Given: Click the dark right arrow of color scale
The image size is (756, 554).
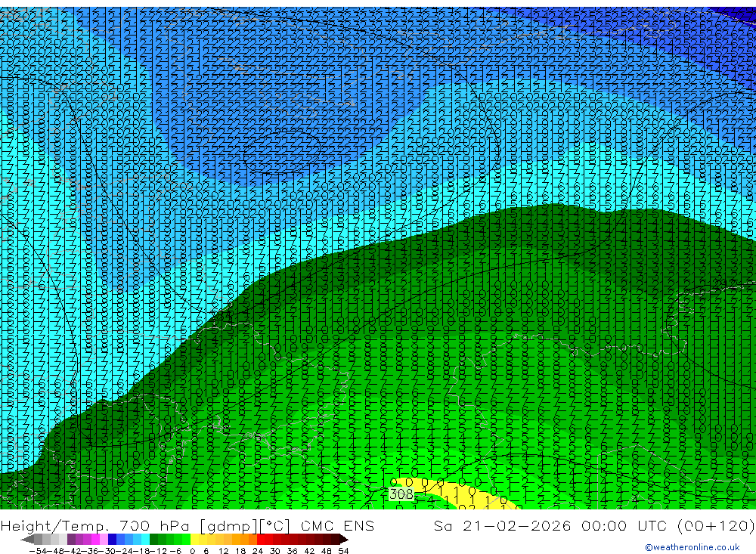Looking at the screenshot, I should tap(344, 540).
